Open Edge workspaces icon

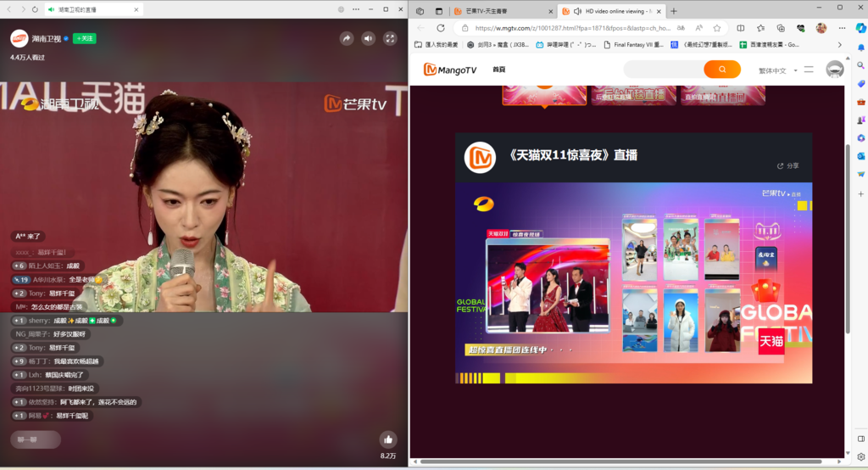click(420, 11)
